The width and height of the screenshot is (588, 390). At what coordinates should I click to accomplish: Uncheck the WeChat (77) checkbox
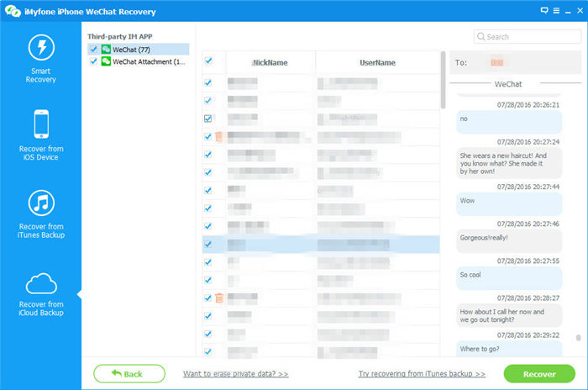tap(93, 50)
